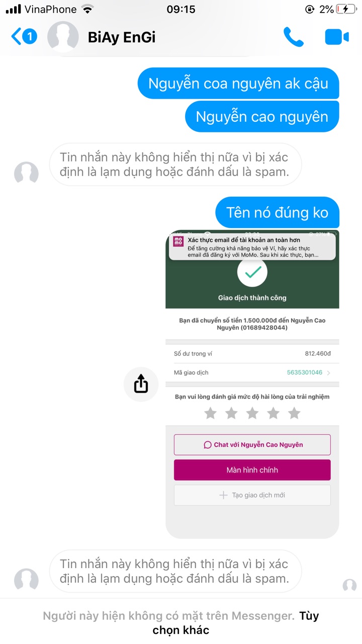Tap the "Màn hình chính" button in the MoMo image
362x644 pixels.
[x=252, y=470]
